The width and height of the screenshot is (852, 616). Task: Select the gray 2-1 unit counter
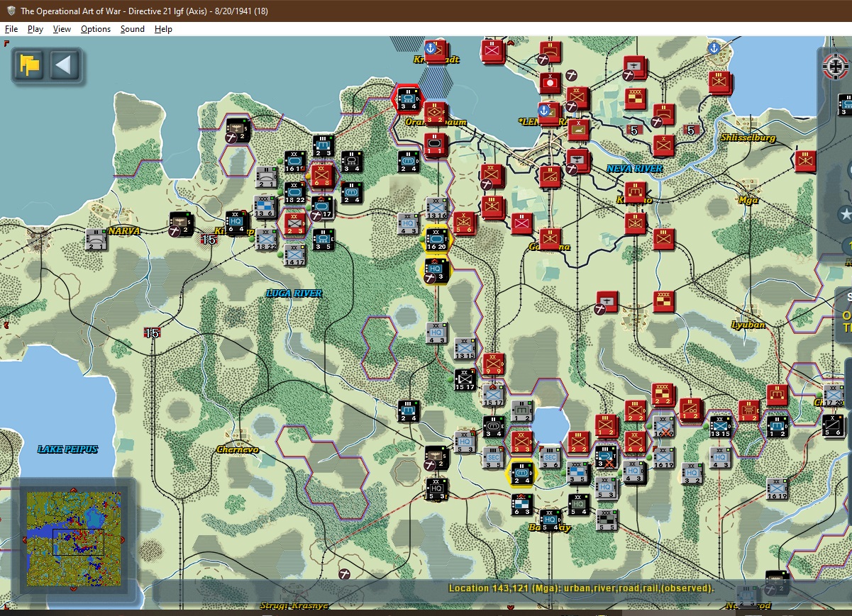coord(266,177)
